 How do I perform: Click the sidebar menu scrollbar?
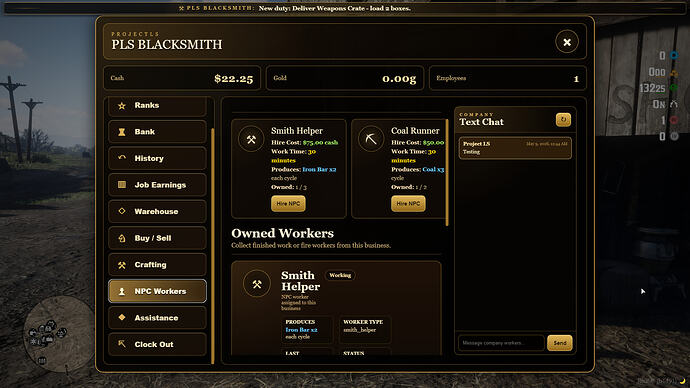click(213, 246)
